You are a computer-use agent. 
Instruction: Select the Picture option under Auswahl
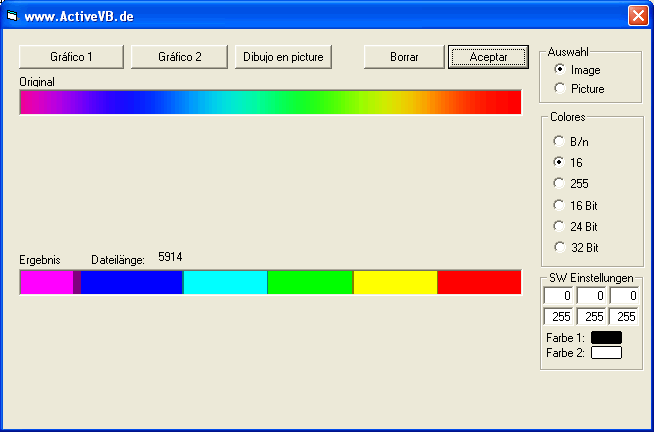click(559, 89)
